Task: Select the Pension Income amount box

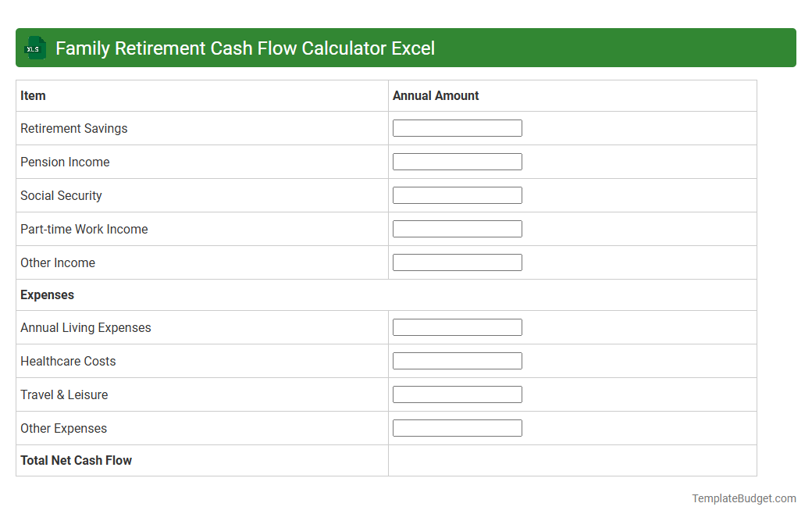Action: [x=458, y=161]
